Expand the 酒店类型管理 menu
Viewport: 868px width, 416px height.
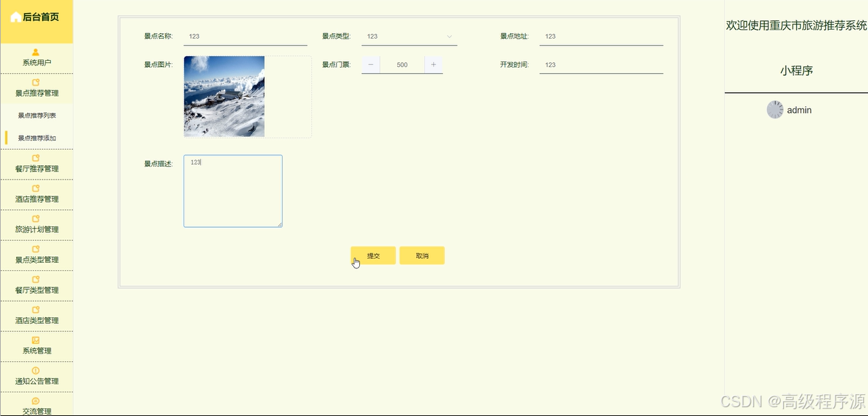pyautogui.click(x=36, y=316)
